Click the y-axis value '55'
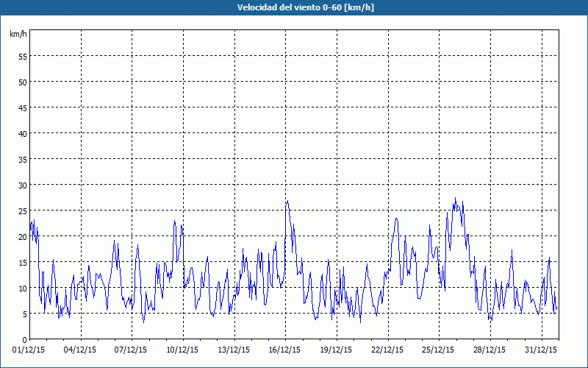The image size is (588, 368). [x=23, y=57]
